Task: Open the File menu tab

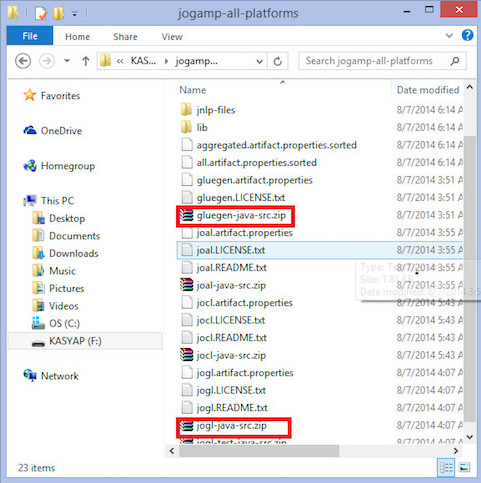Action: point(30,36)
